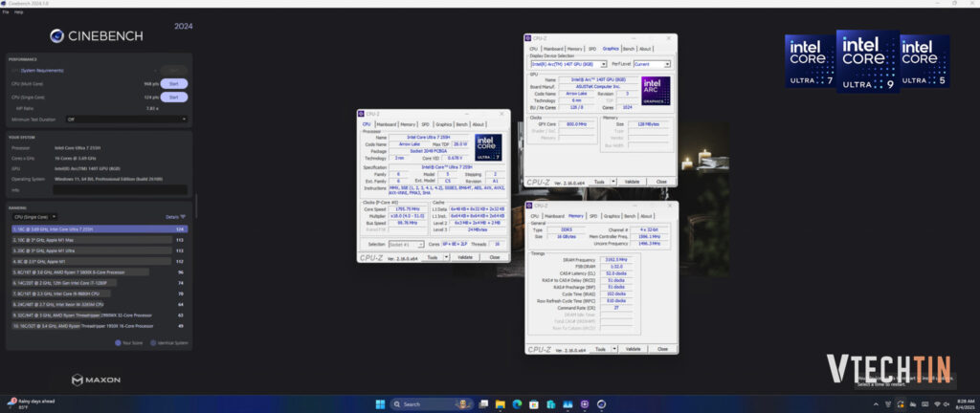Image resolution: width=980 pixels, height=413 pixels.
Task: Open SPD tab in CPU-Z CPU window
Action: click(x=425, y=124)
